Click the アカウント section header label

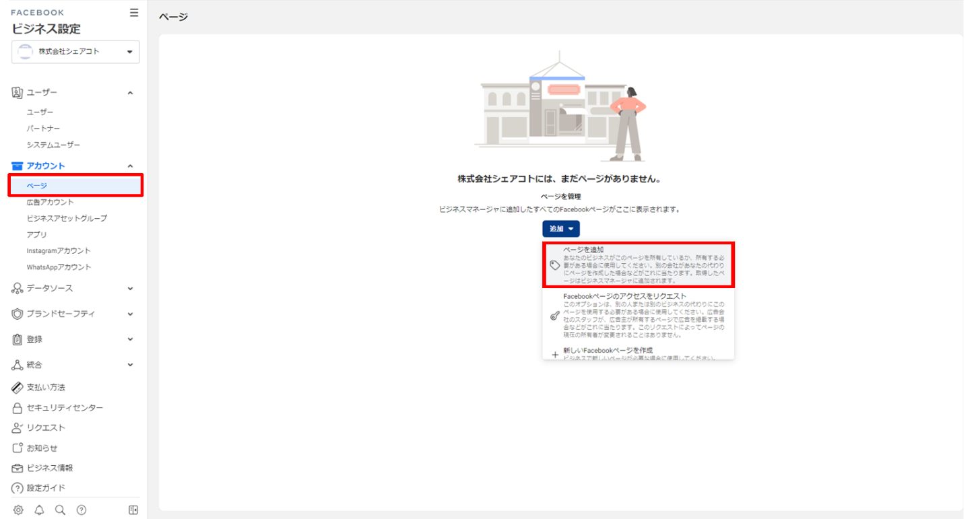point(46,166)
